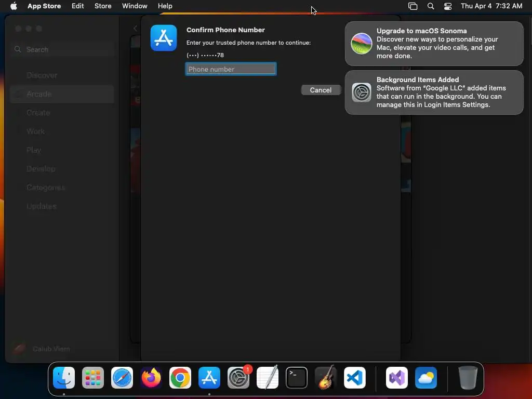
Task: Open Background Items Added notification
Action: point(434,92)
